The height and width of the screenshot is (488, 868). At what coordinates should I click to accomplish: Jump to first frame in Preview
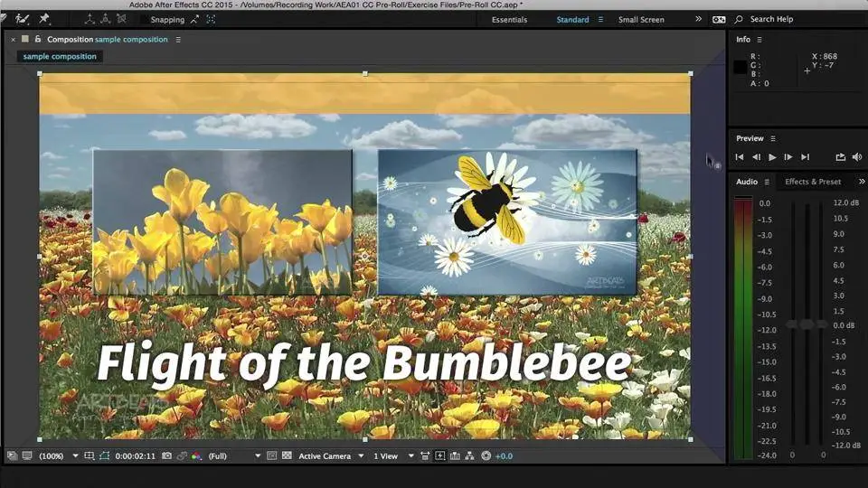(739, 157)
